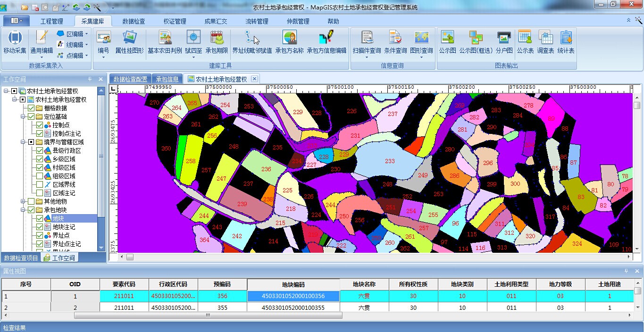Click the 承包期限 calendar icon
644x332 pixels.
217,38
